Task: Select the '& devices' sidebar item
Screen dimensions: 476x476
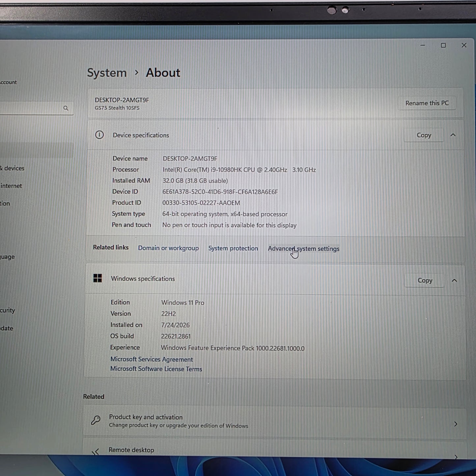Action: 12,168
